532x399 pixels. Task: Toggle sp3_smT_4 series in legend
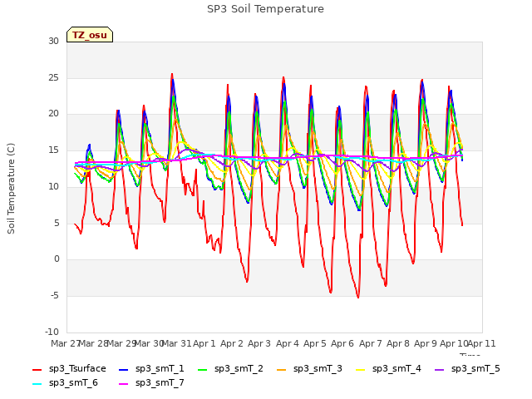(x=388, y=369)
